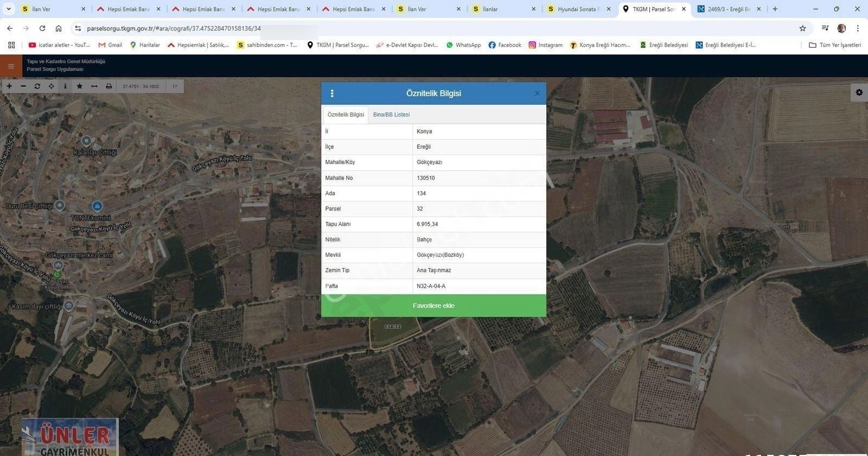This screenshot has width=868, height=456.
Task: Select the info (i) query tool
Action: (x=65, y=86)
